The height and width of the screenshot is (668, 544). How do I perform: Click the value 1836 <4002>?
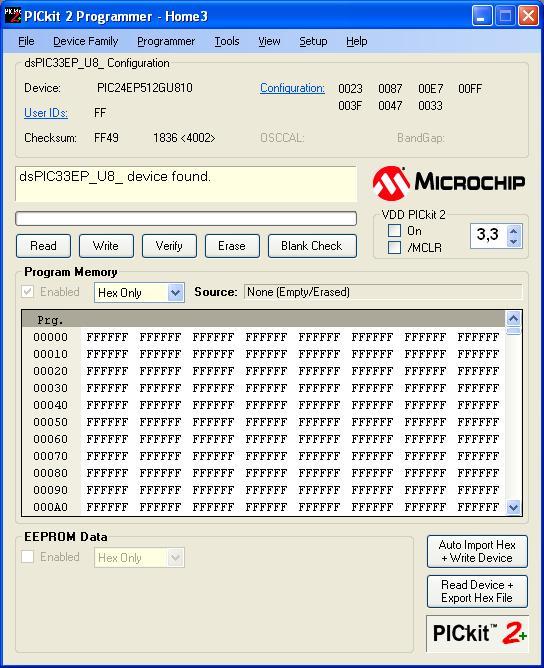pyautogui.click(x=184, y=138)
